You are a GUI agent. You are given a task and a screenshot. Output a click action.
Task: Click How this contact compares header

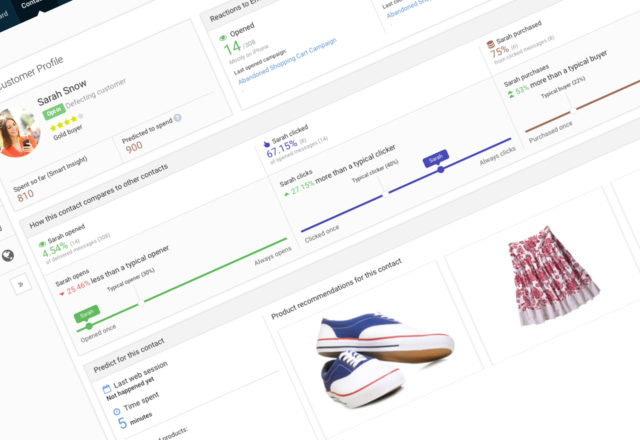tap(99, 196)
